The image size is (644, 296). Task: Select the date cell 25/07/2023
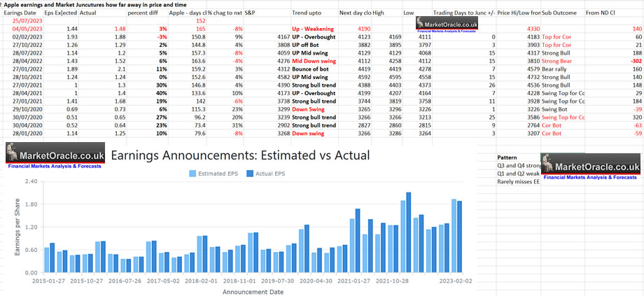coord(22,20)
